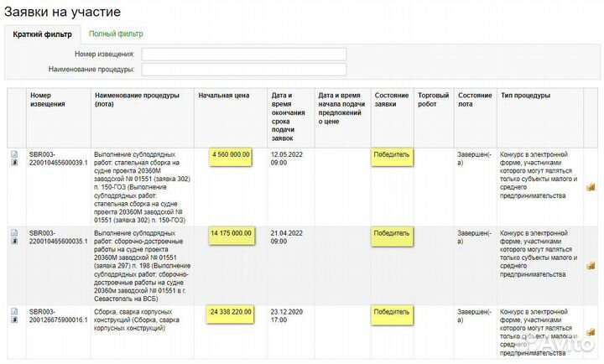Open document icon for notice SBR003-220010465600039.1

click(14, 154)
